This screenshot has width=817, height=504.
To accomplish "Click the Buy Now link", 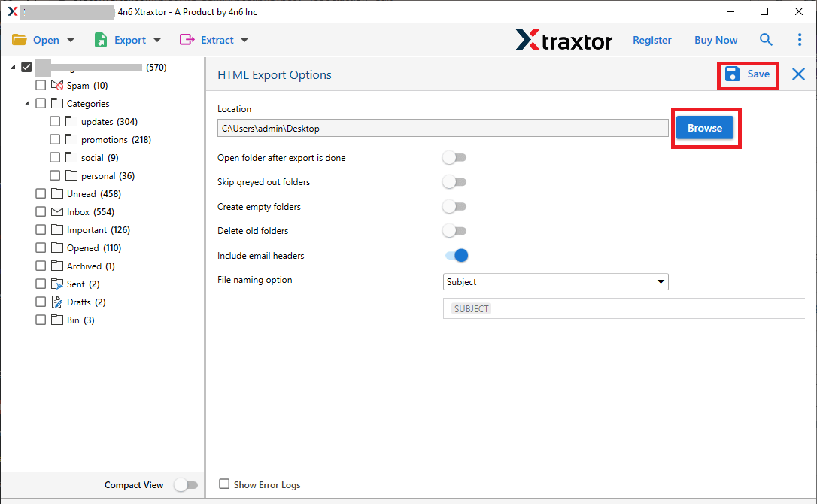I will (715, 40).
